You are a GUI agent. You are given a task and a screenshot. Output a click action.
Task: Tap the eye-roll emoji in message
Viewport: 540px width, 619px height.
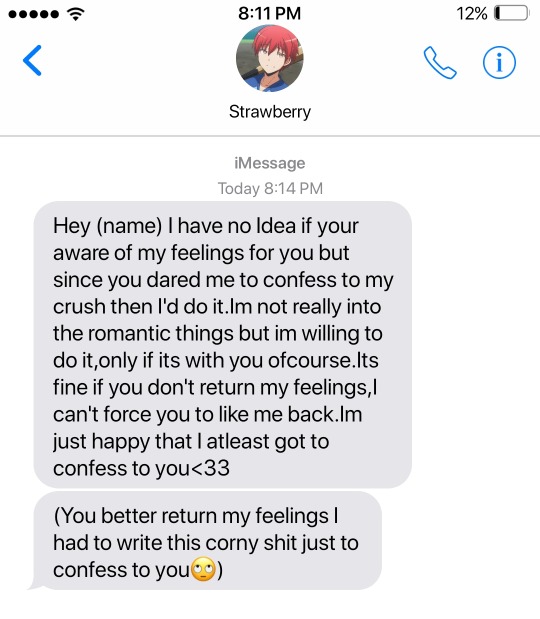[x=203, y=569]
